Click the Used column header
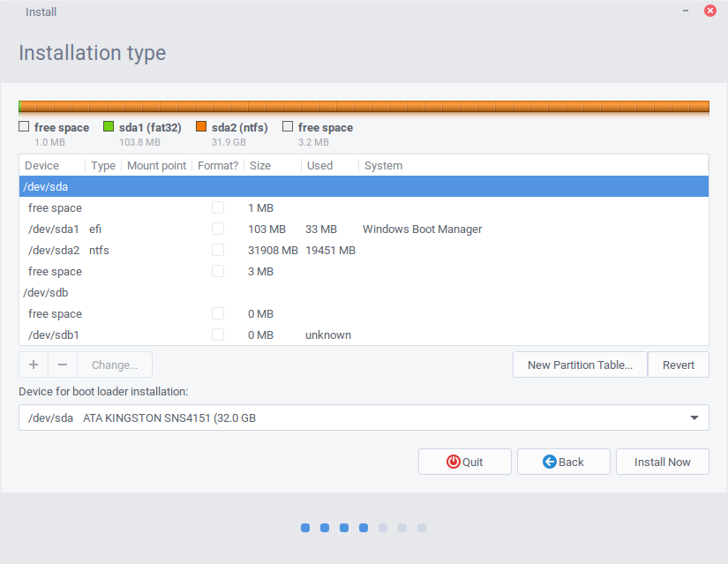 (x=330, y=165)
